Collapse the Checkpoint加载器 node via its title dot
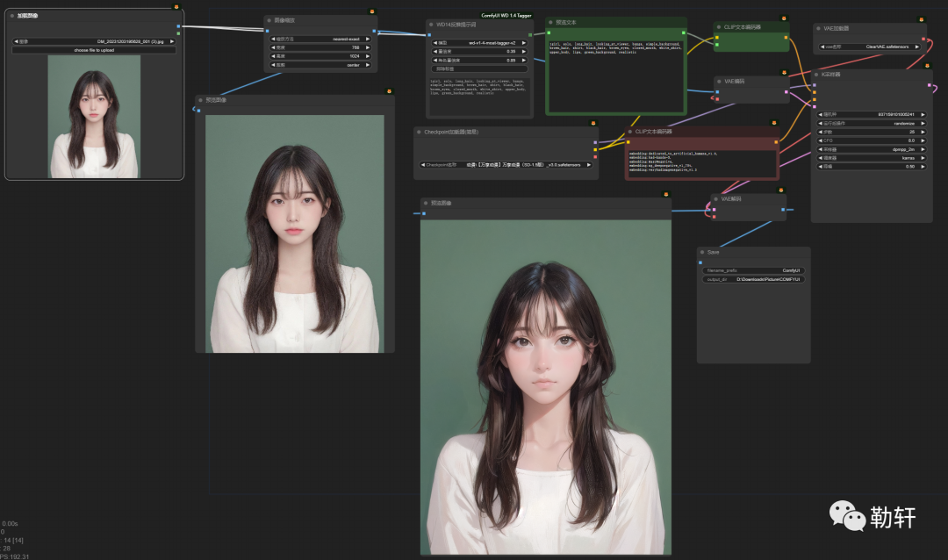948x560 pixels. [x=419, y=132]
